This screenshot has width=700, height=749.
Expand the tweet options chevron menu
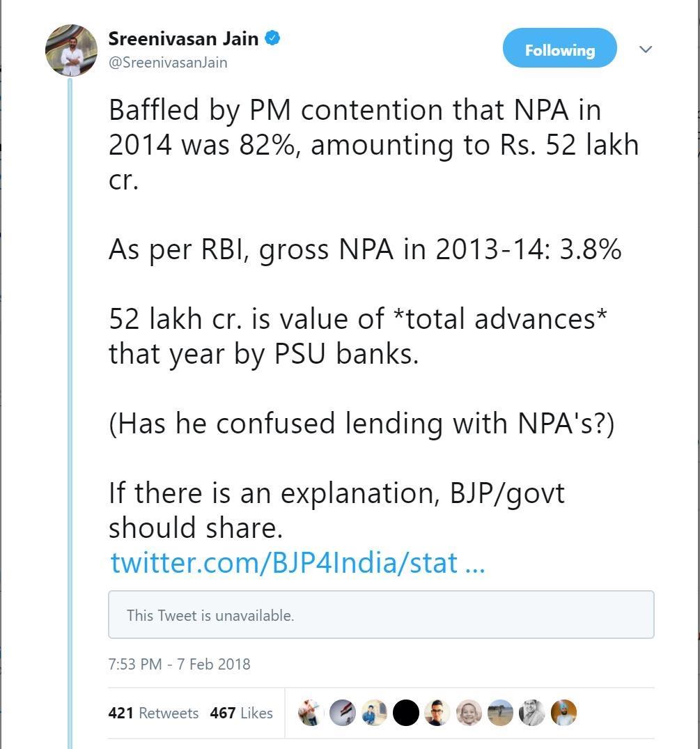tap(646, 49)
